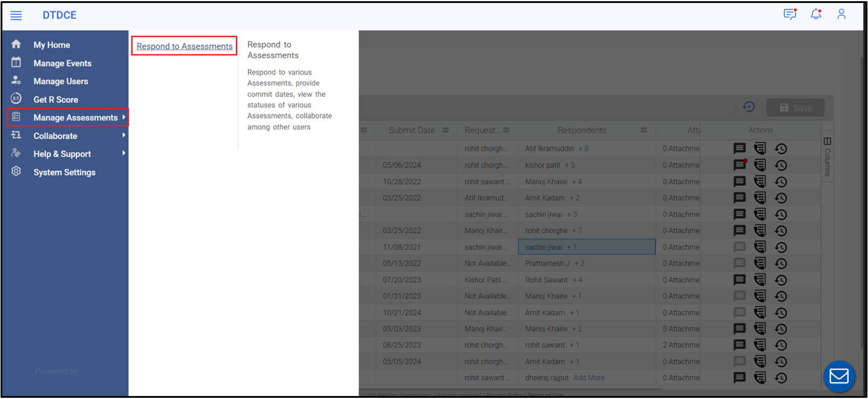Sort by the Respondents column header
Image resolution: width=868 pixels, height=399 pixels.
582,130
